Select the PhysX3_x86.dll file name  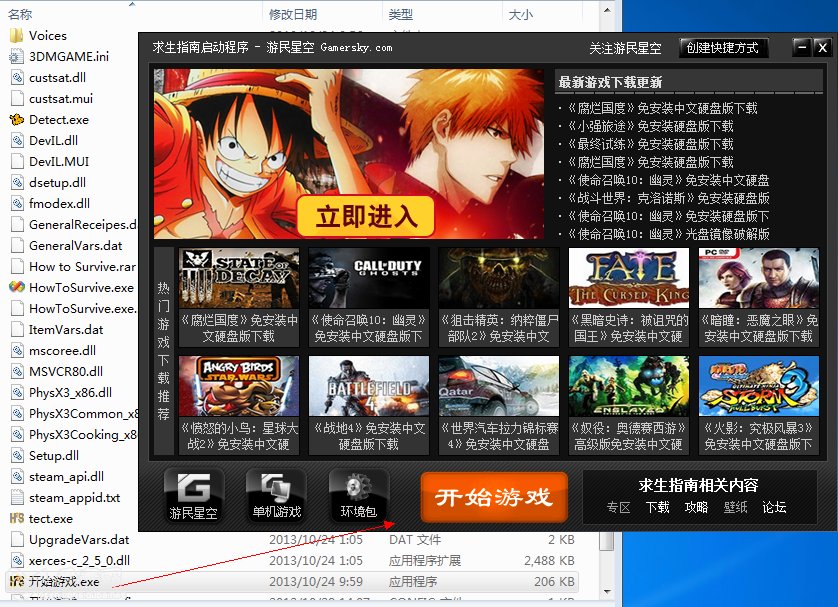pyautogui.click(x=71, y=393)
